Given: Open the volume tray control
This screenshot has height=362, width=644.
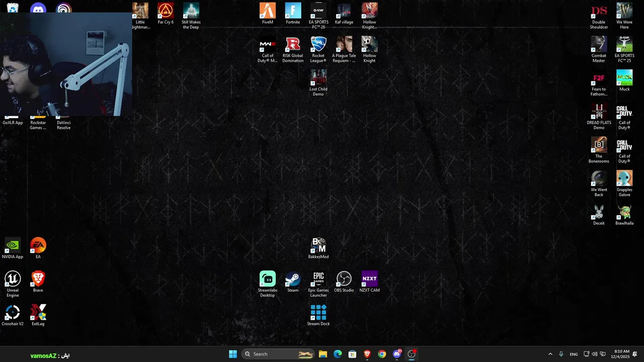Looking at the screenshot, I should 595,354.
